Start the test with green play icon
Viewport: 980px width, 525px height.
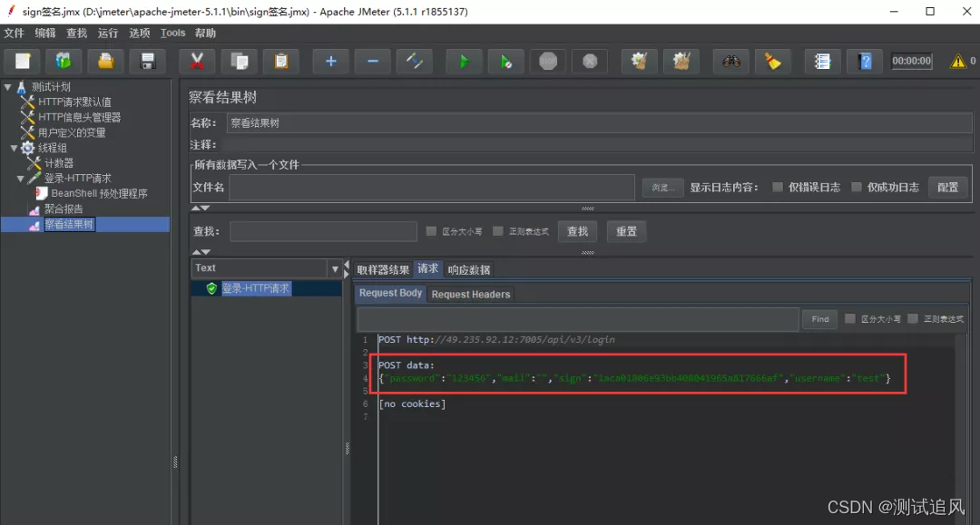(464, 61)
